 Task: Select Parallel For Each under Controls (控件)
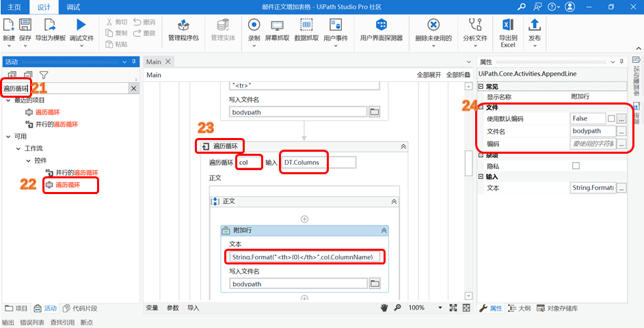tap(72, 172)
